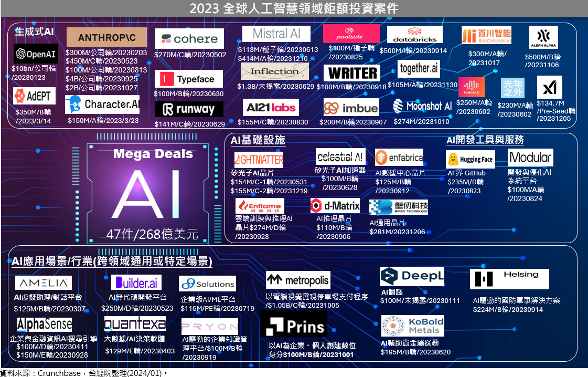Click the red MiniMax logo
Viewport: 588px width, 377px height.
coord(472,87)
